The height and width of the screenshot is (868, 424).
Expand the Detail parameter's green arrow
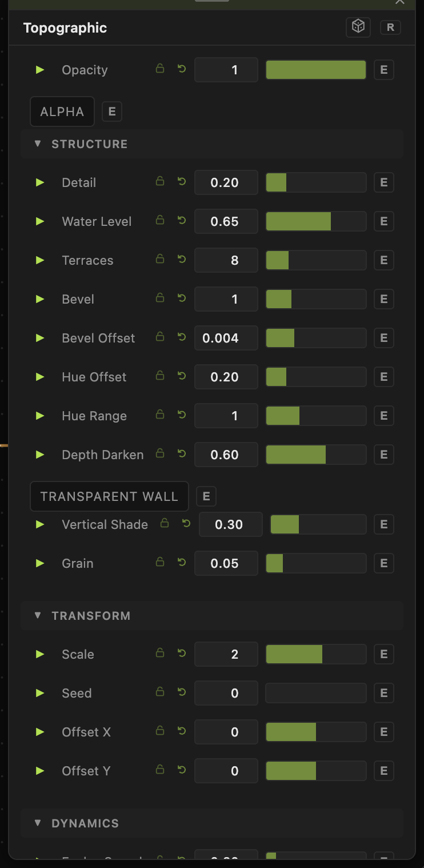point(40,182)
